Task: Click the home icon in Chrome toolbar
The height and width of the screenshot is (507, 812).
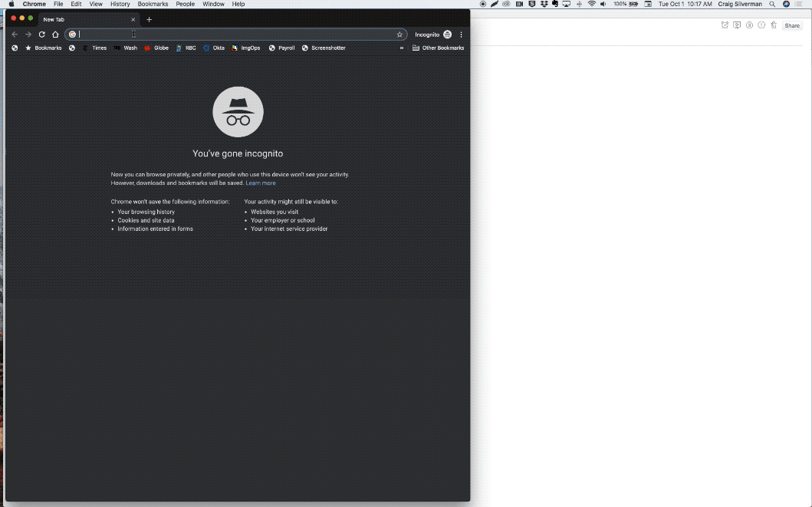Action: click(55, 35)
